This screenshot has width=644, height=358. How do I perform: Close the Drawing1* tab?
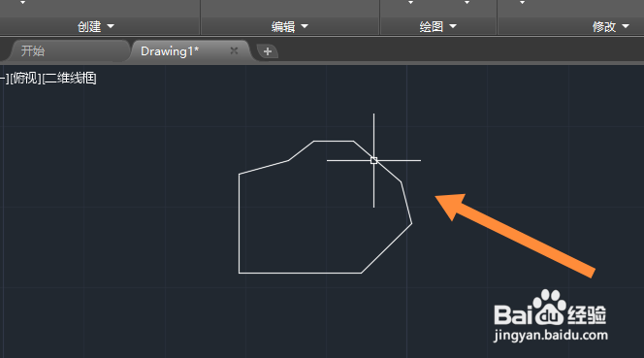tap(234, 50)
